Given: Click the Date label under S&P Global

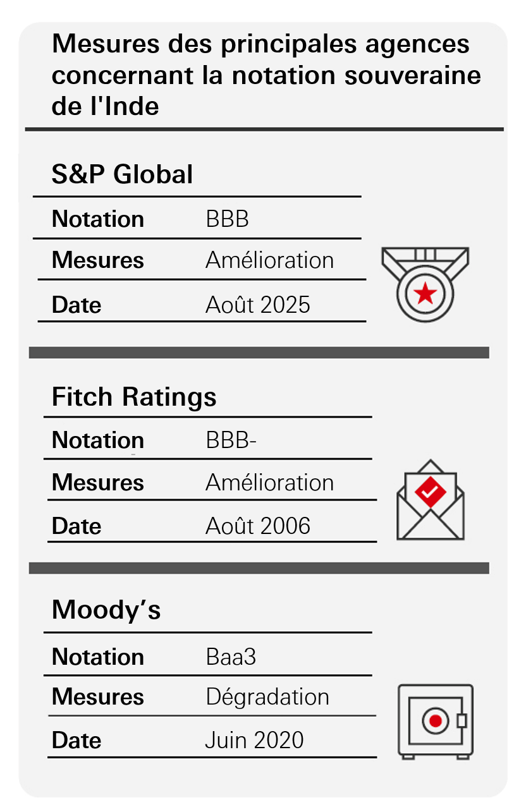Looking at the screenshot, I should click(76, 305).
